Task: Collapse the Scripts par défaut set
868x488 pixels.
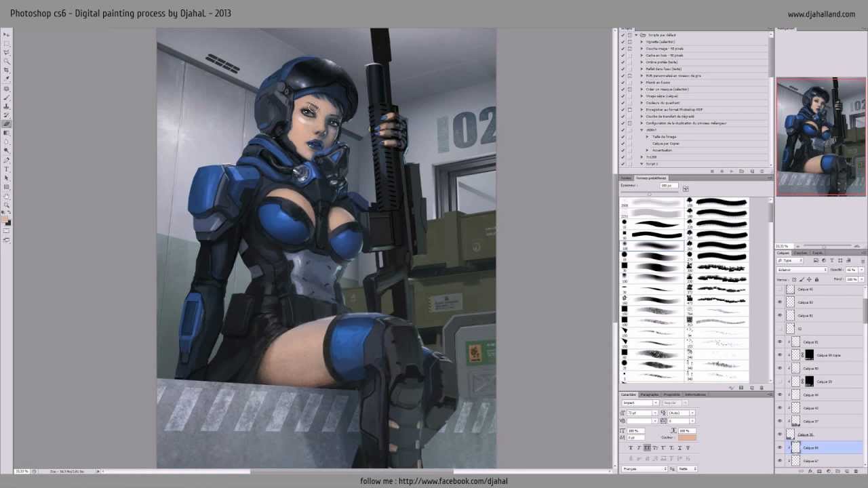Action: [x=636, y=35]
